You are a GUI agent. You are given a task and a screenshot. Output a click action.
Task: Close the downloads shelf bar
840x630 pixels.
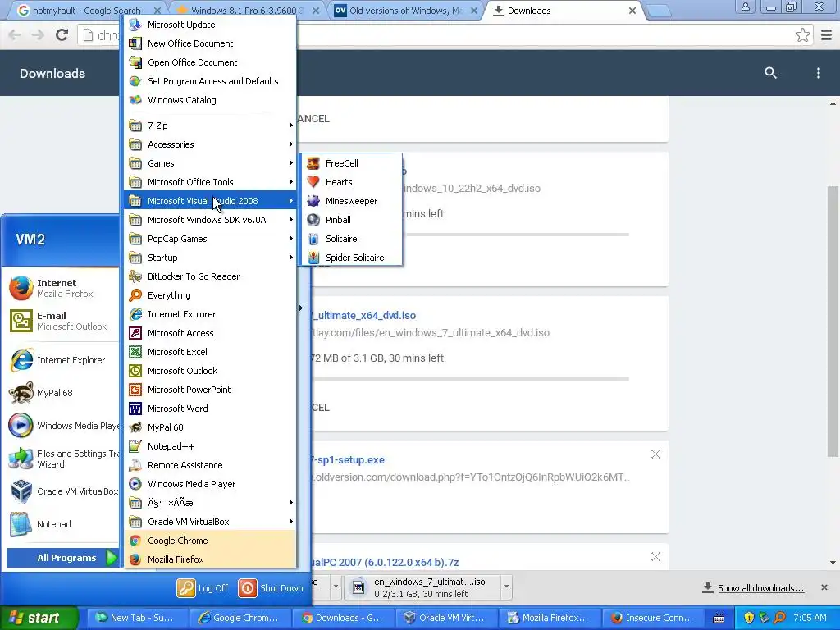pos(824,587)
